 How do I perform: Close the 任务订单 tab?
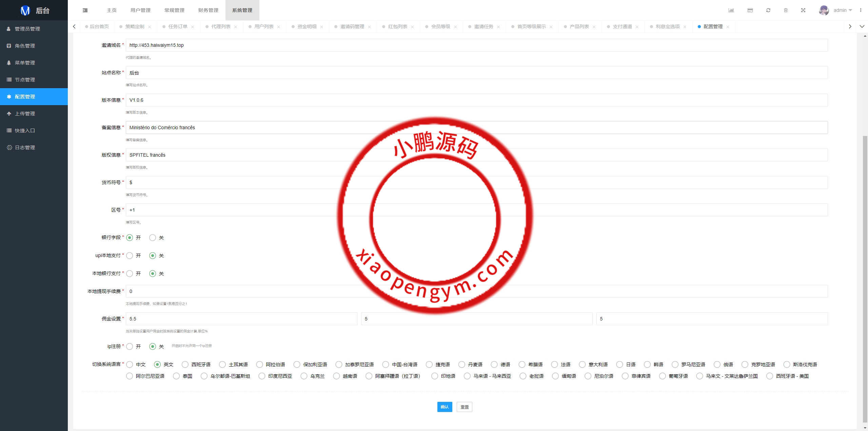point(193,27)
